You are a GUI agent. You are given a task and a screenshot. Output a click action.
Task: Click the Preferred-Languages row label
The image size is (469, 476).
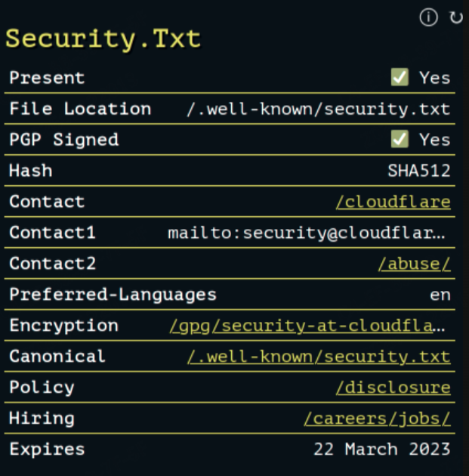(x=113, y=295)
